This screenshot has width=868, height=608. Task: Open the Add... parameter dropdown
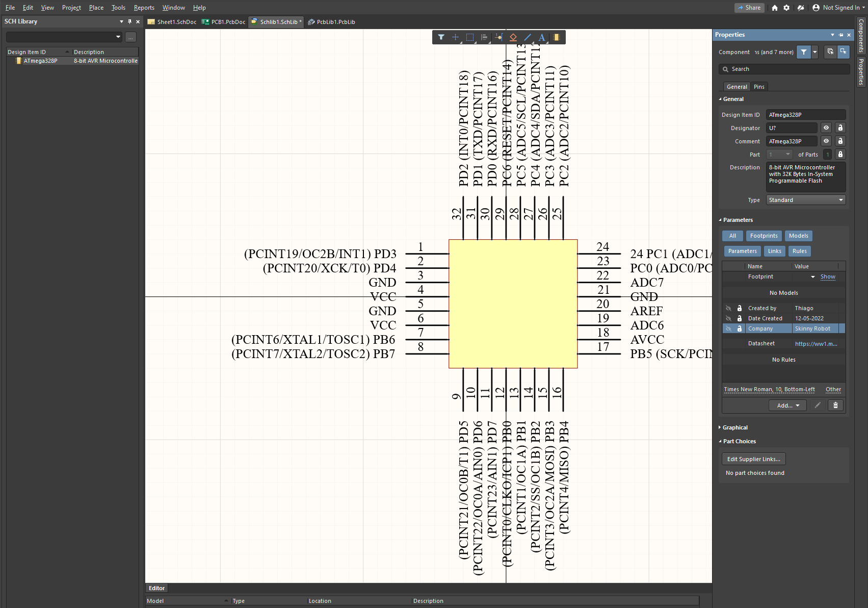pyautogui.click(x=787, y=406)
